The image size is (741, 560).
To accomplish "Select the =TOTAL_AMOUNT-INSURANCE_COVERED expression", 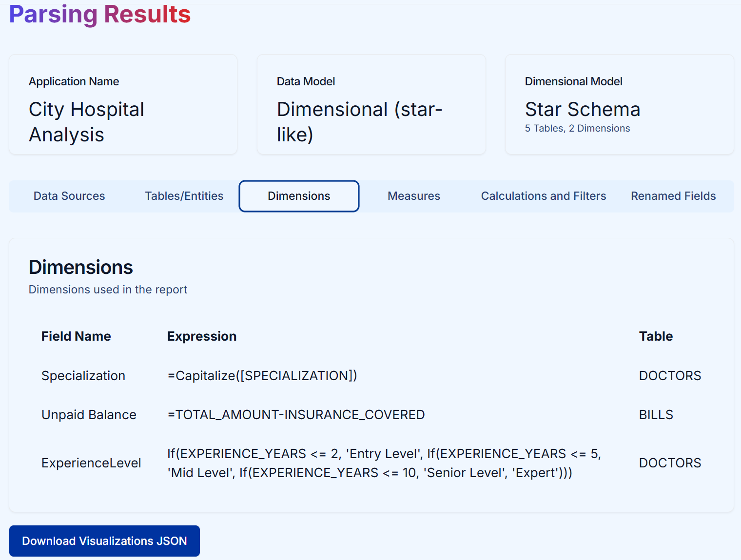I will point(296,415).
